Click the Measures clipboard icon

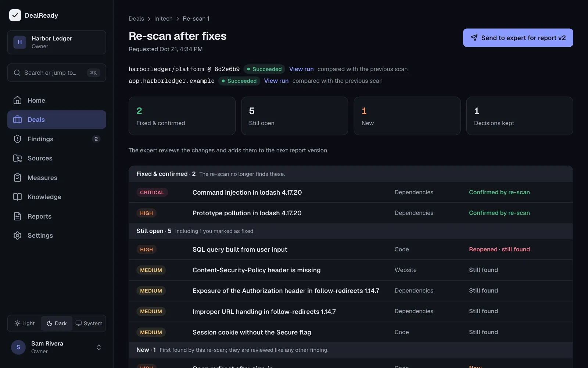[x=17, y=178]
